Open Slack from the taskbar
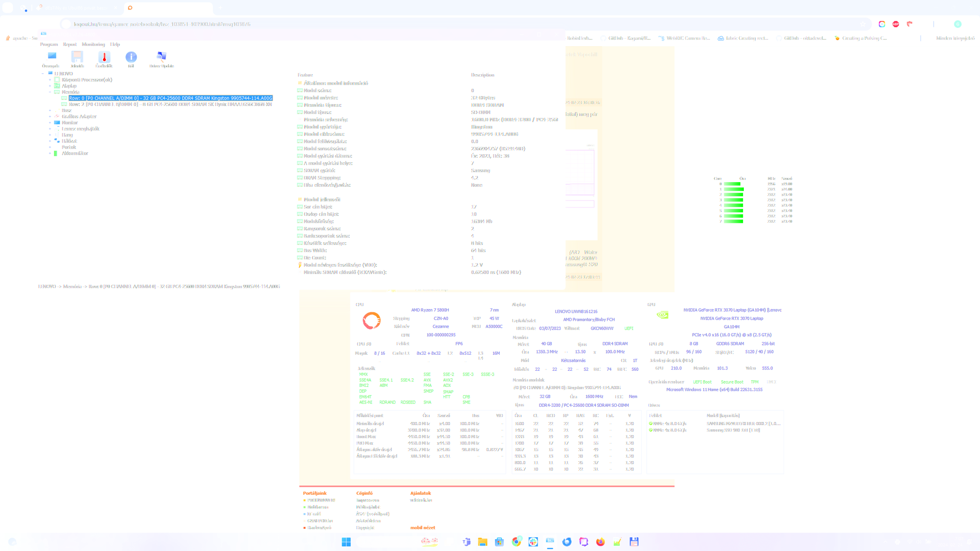Image resolution: width=980 pixels, height=551 pixels. pos(533,542)
